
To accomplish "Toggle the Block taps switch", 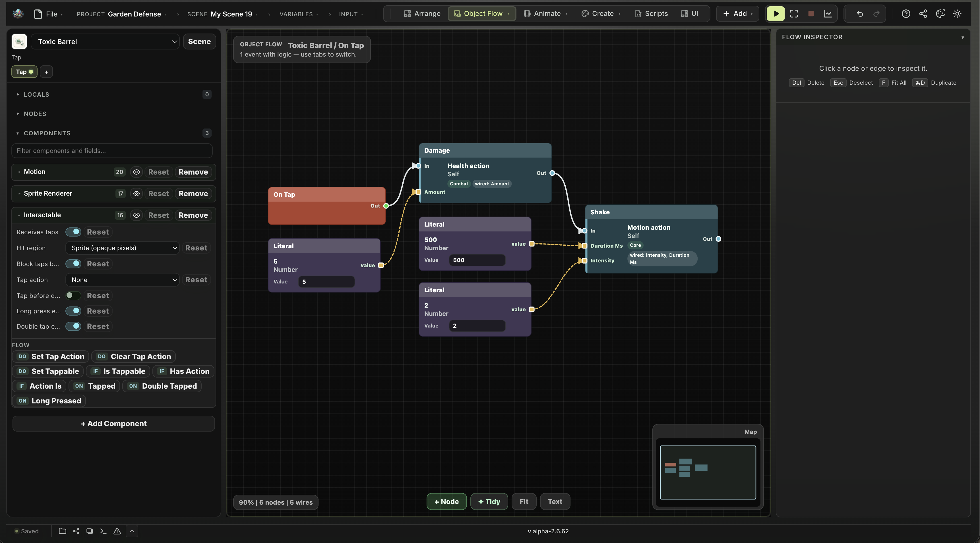I will click(x=73, y=264).
